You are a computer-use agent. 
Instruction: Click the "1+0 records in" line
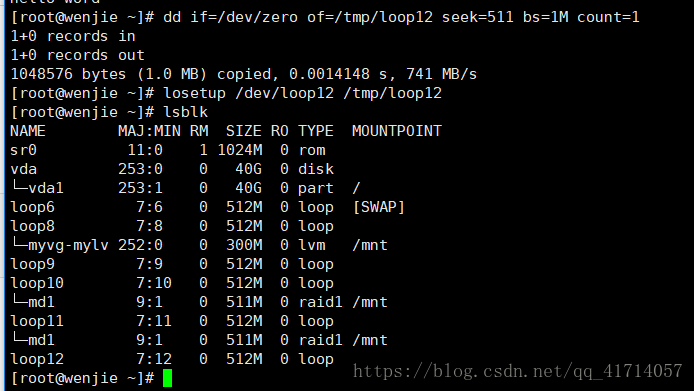click(x=73, y=36)
